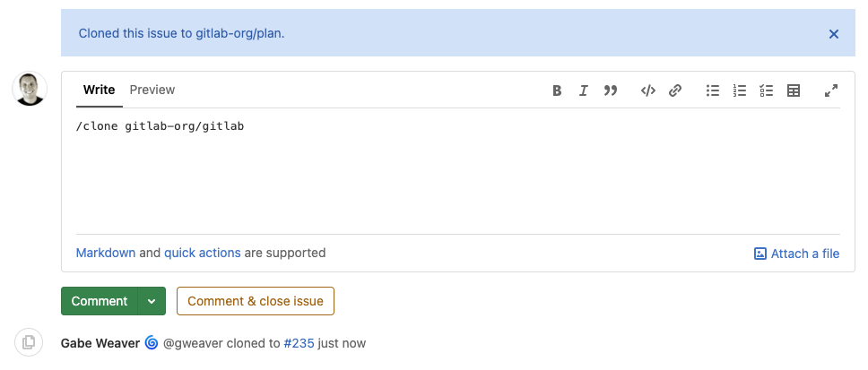Add a task checklist
This screenshot has width=868, height=370.
[x=767, y=90]
